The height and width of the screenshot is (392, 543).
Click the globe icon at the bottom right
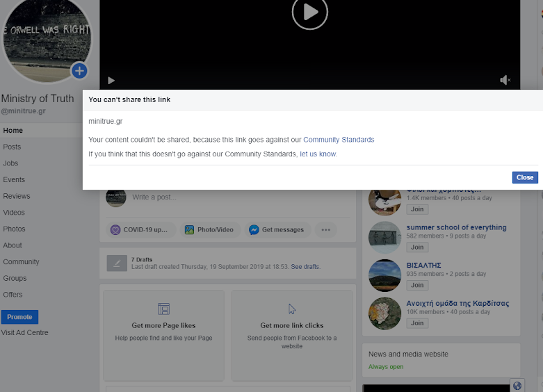click(517, 386)
